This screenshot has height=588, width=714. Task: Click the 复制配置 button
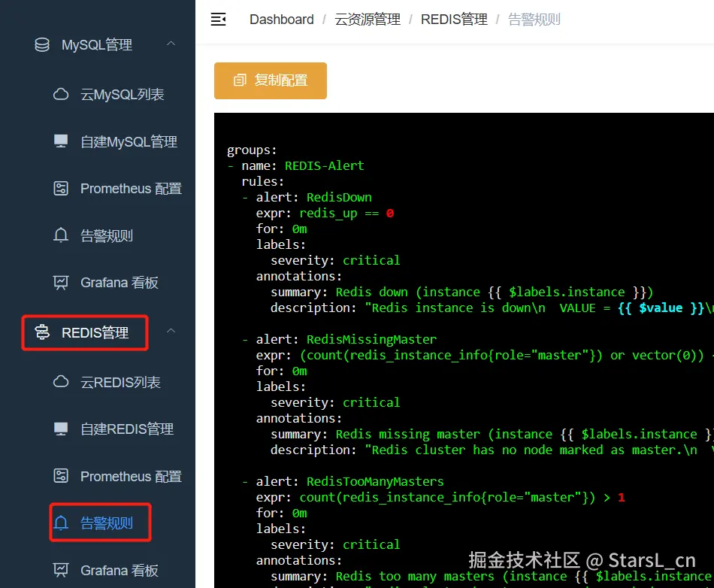coord(271,80)
